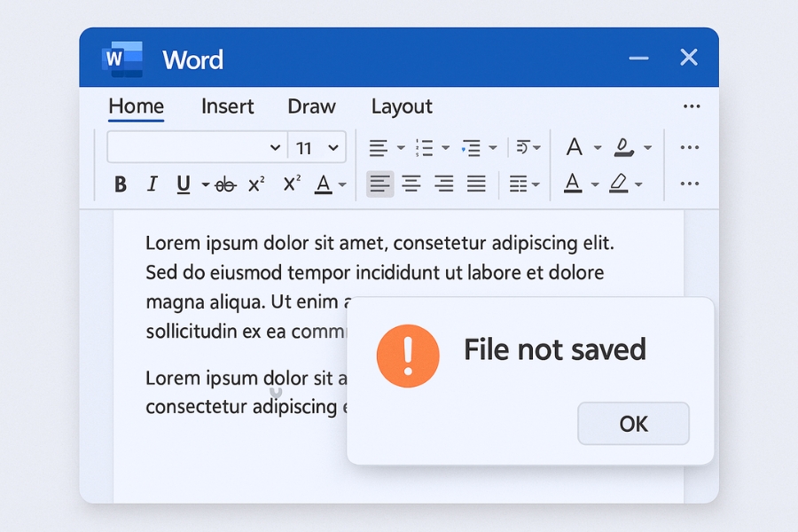Toggle underline formatting
The height and width of the screenshot is (532, 798).
click(x=184, y=184)
